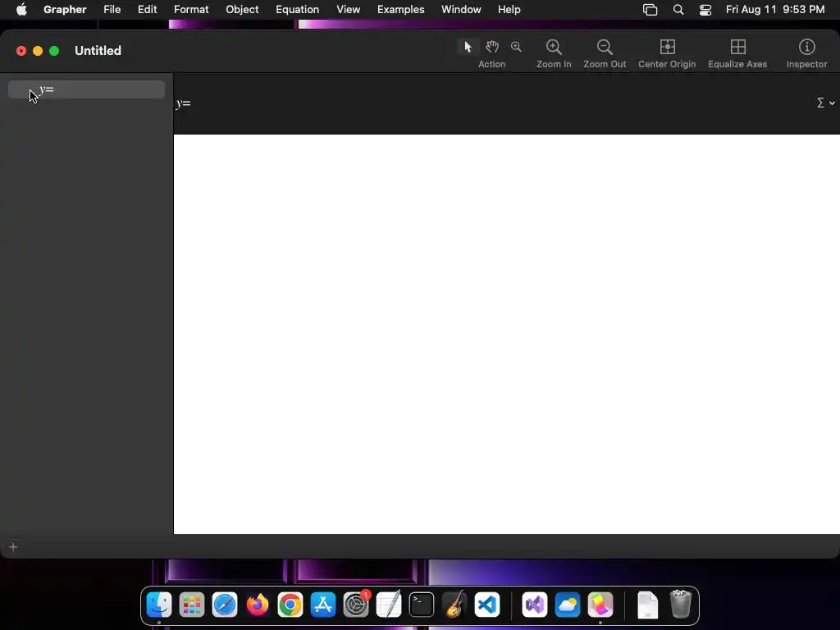Click the y= equation editor field
840x630 pixels.
[x=493, y=103]
